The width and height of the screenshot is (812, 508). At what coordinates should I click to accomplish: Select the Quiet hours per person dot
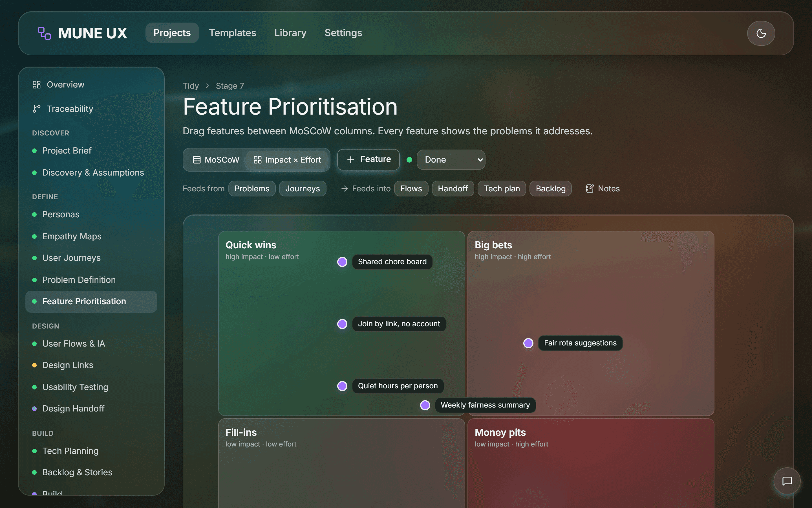342,386
